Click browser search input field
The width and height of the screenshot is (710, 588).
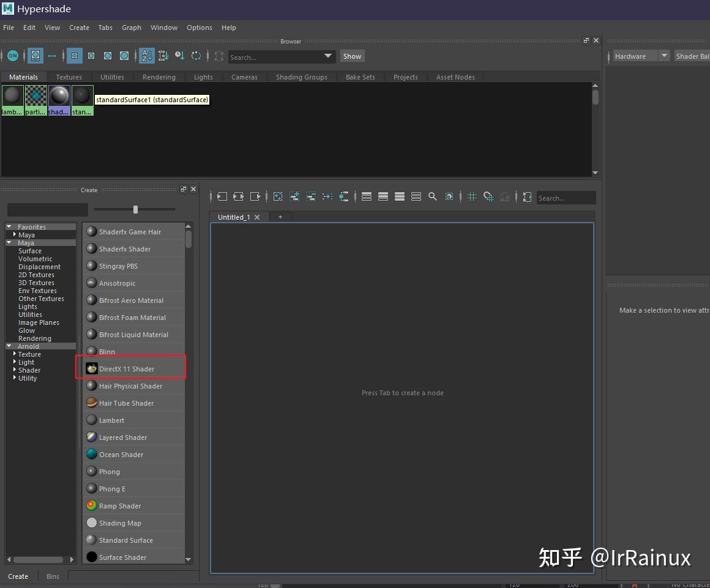point(275,57)
